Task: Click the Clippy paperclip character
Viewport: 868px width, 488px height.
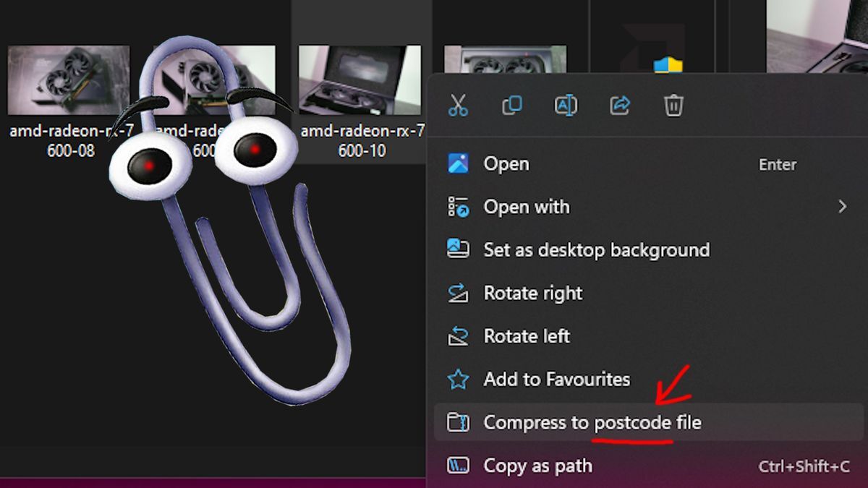Action: [239, 239]
